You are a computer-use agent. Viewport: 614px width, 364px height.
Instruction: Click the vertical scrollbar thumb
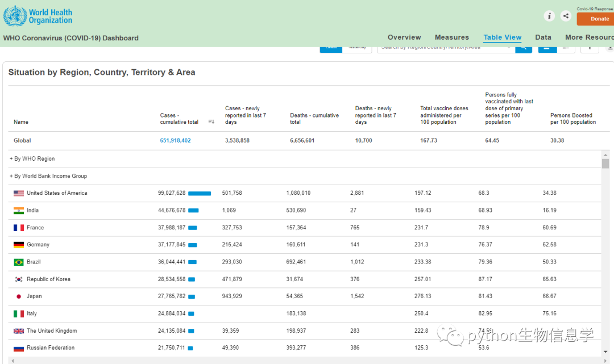click(x=605, y=164)
